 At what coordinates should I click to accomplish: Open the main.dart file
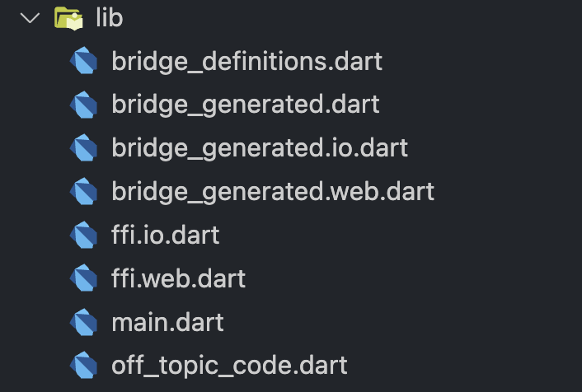click(168, 322)
